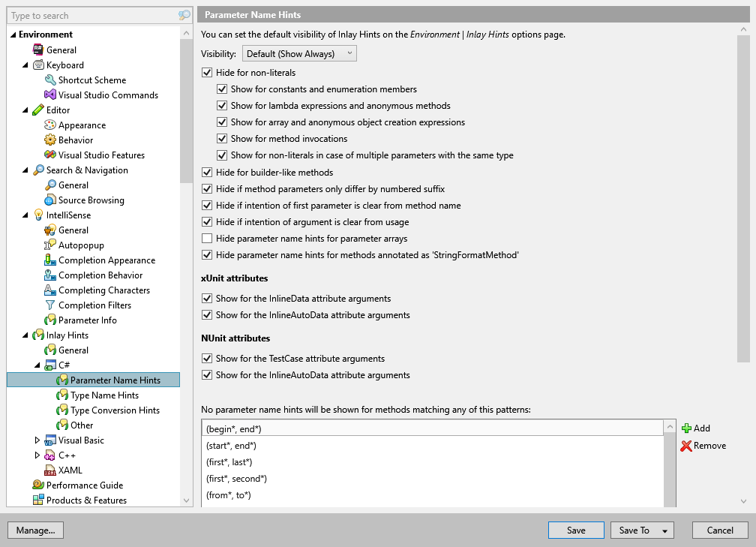
Task: Click the Parameter Info icon
Action: pos(50,320)
